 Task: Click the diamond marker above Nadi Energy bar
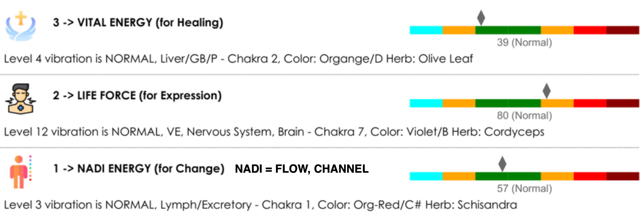pos(502,164)
